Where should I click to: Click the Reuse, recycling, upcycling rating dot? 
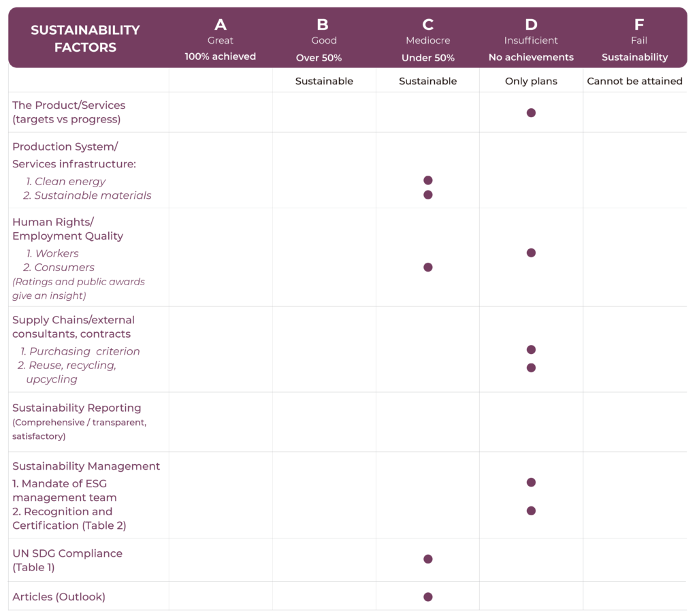pos(531,368)
